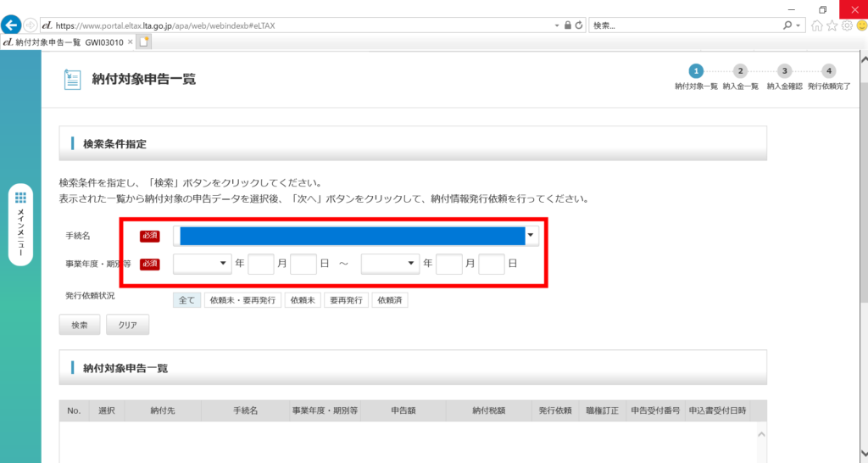
Task: Open the メインメニュー grid icon on the sidebar
Action: (21, 198)
